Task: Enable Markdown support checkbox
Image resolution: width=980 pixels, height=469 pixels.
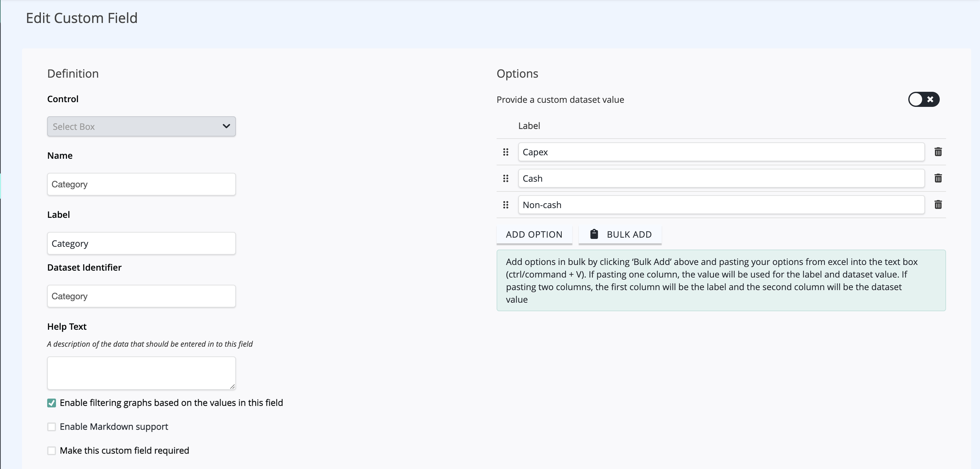Action: 52,427
